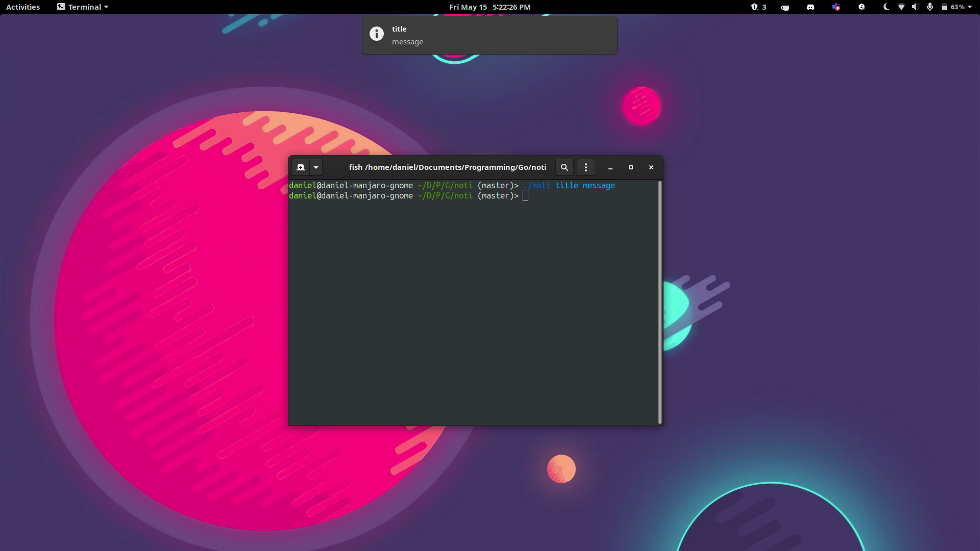Screen dimensions: 980x551
Task: Click the title notification banner
Action: click(489, 35)
